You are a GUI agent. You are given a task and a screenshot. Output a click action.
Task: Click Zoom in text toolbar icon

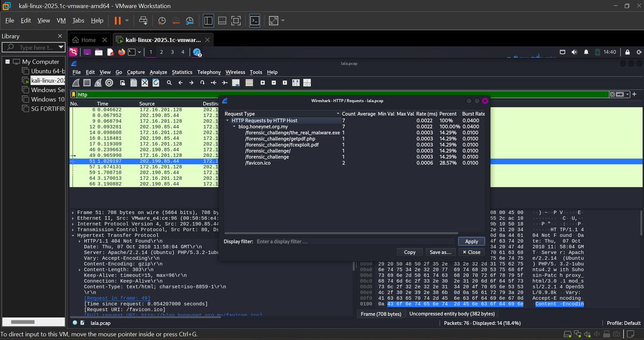pyautogui.click(x=262, y=83)
